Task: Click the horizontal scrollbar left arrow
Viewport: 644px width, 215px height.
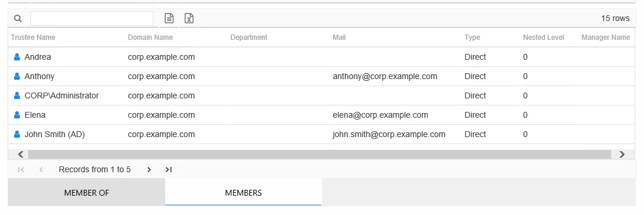Action: point(21,154)
